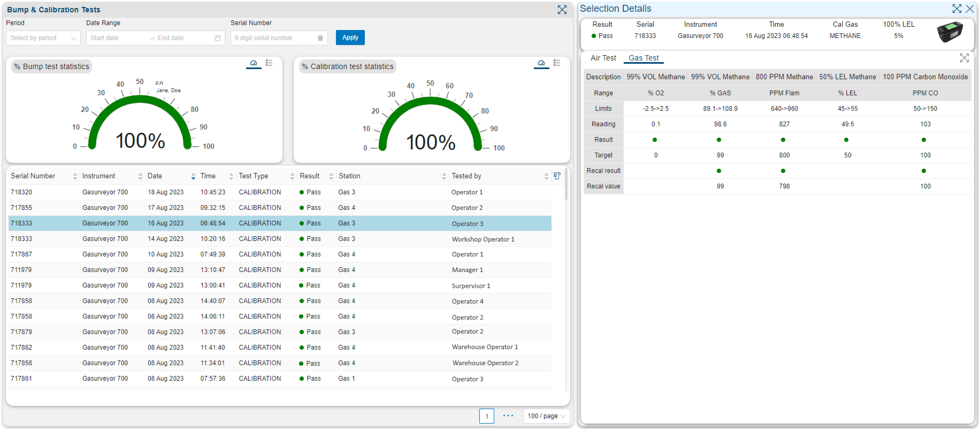This screenshot has height=430, width=980.
Task: Expand Gas Test table fullscreen icon
Action: point(964,58)
